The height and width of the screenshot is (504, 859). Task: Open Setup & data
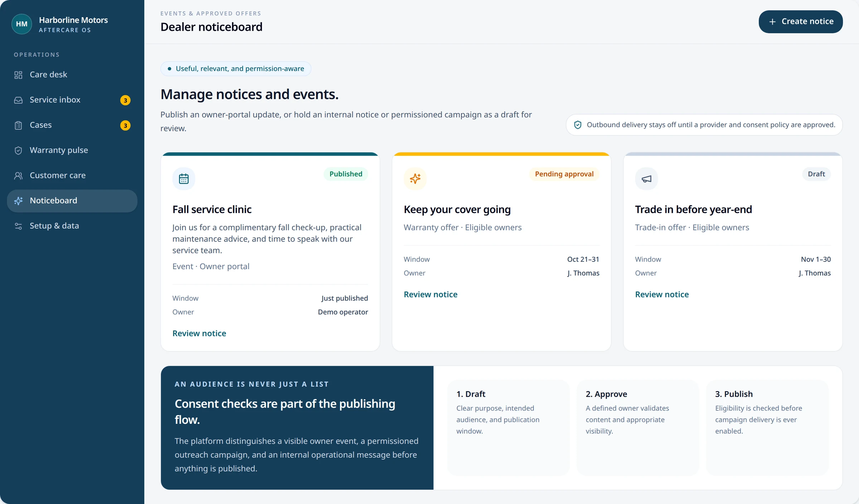(x=72, y=226)
